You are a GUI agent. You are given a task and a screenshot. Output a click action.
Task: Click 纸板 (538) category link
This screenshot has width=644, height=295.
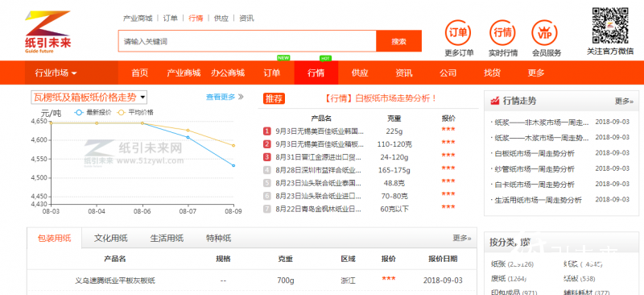[580, 279]
